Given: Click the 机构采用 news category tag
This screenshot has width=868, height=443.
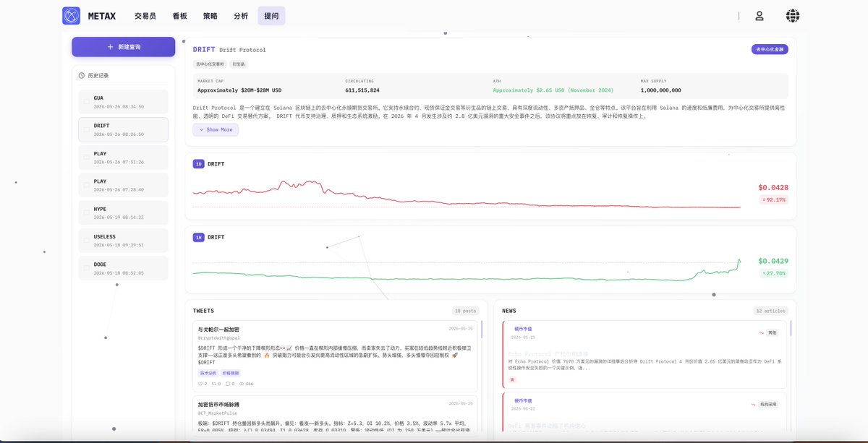Looking at the screenshot, I should (769, 405).
